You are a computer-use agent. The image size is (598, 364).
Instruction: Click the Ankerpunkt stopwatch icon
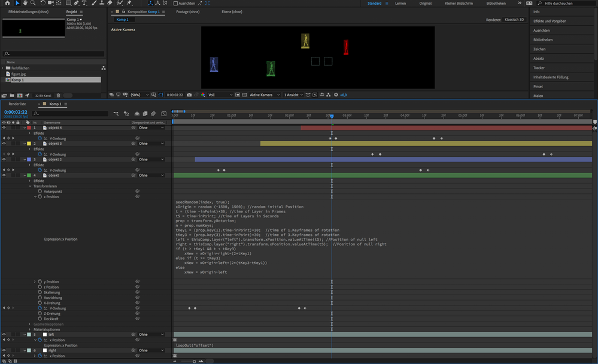(x=40, y=191)
